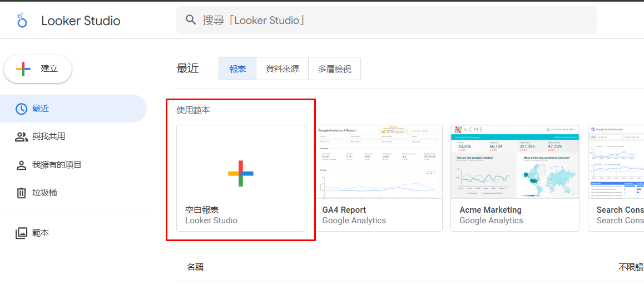The width and height of the screenshot is (644, 284).
Task: Click the colorful plus on the 空白報表 card
Action: click(x=240, y=173)
